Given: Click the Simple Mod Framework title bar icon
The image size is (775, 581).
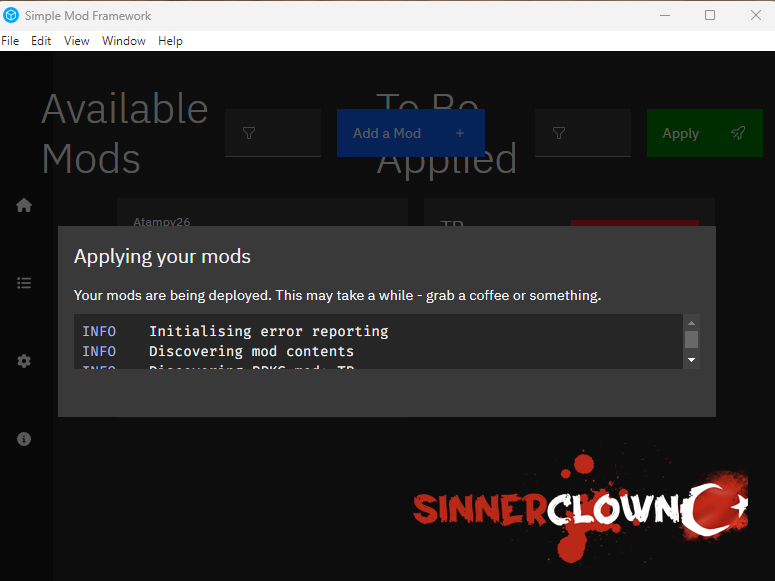Looking at the screenshot, I should coord(12,15).
